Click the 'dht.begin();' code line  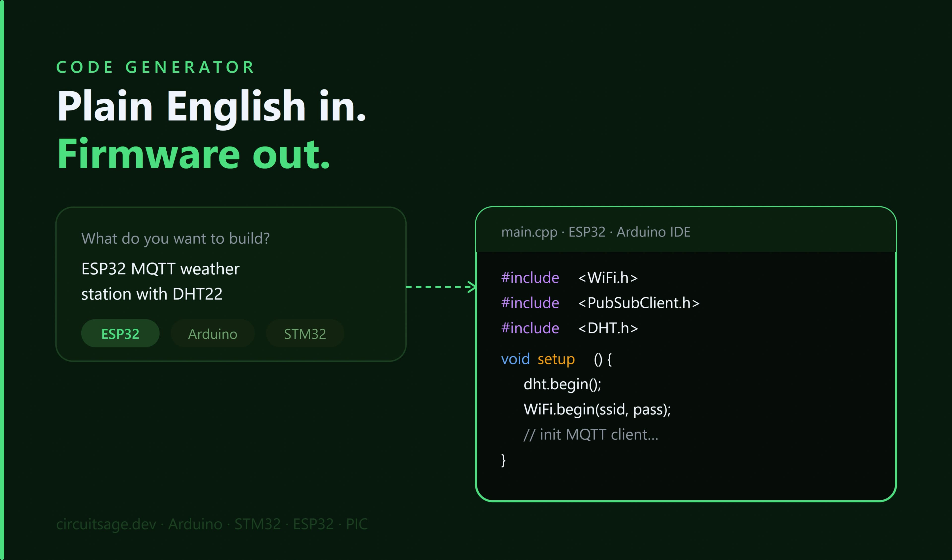(x=562, y=384)
